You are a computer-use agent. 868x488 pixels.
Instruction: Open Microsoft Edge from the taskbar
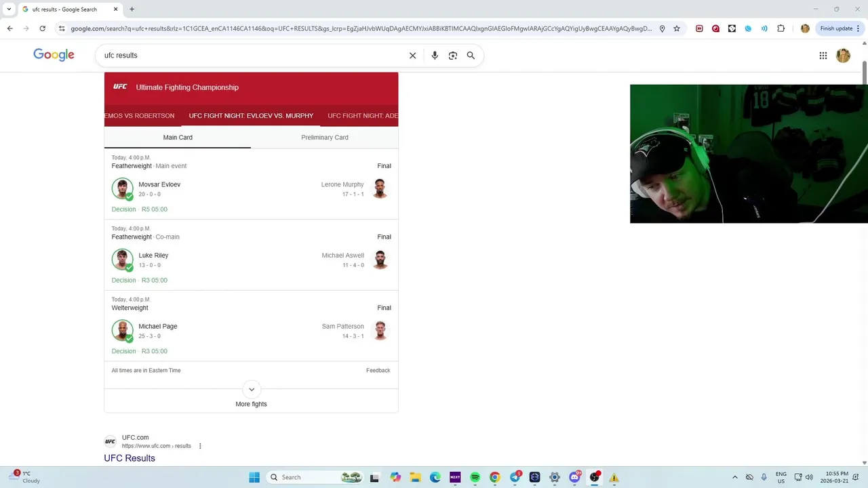[435, 477]
